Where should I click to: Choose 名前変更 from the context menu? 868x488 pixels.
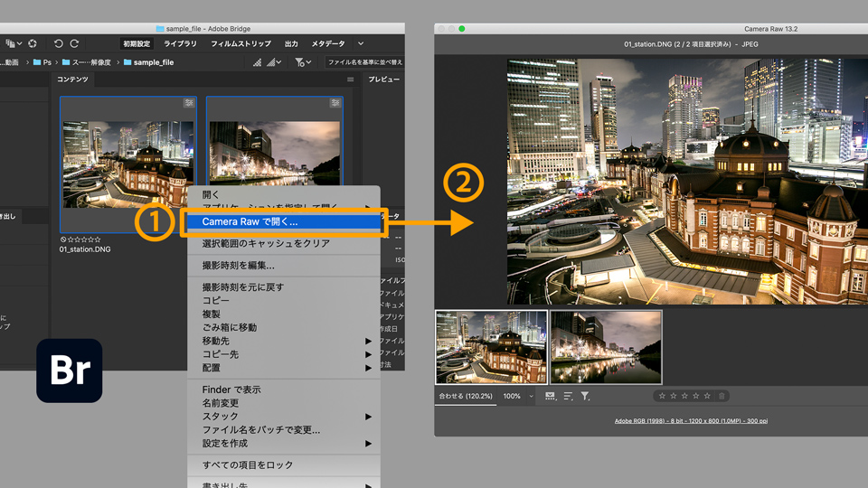284,403
